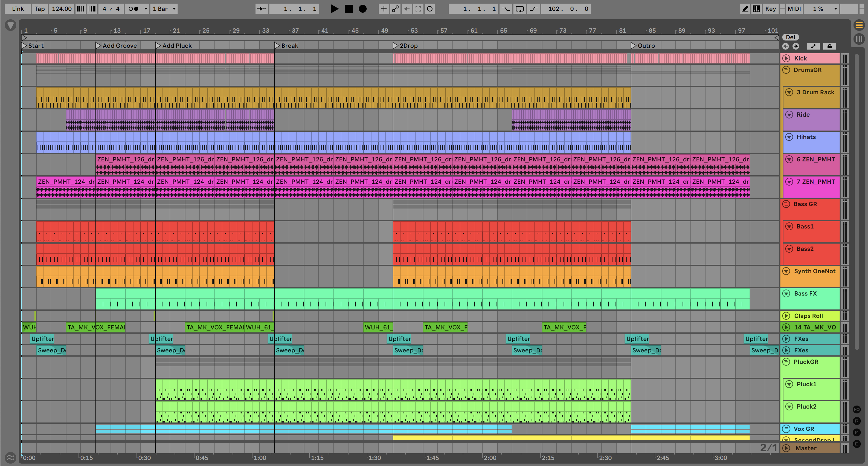Enable Key Map Mode
The image size is (868, 466).
click(770, 9)
